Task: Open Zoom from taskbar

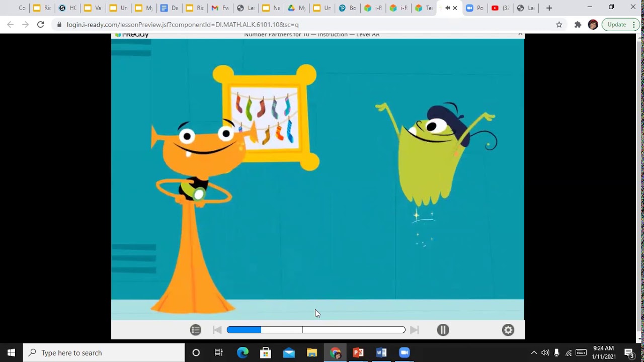Action: (x=405, y=352)
